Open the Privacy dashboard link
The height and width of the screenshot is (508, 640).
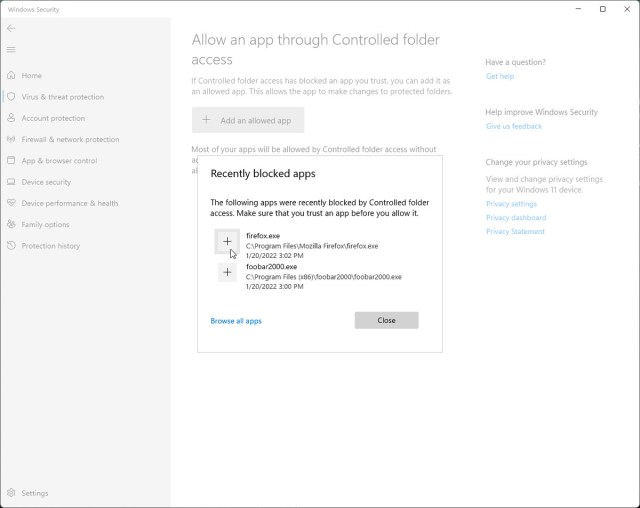coord(516,217)
